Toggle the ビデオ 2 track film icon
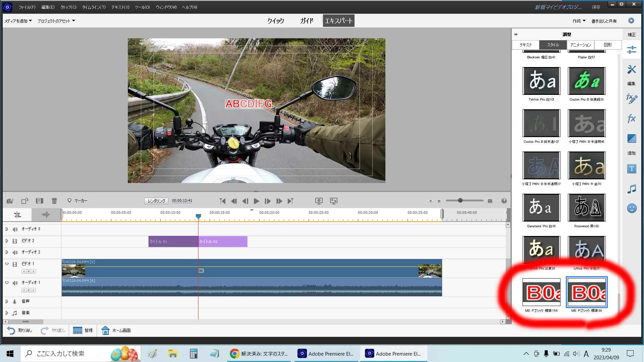This screenshot has height=362, width=644. [x=15, y=241]
